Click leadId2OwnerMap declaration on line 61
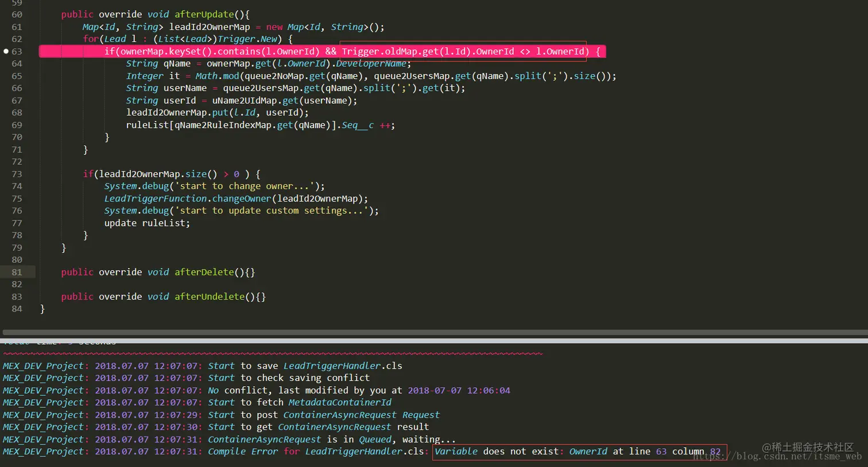Image resolution: width=868 pixels, height=467 pixels. point(210,27)
